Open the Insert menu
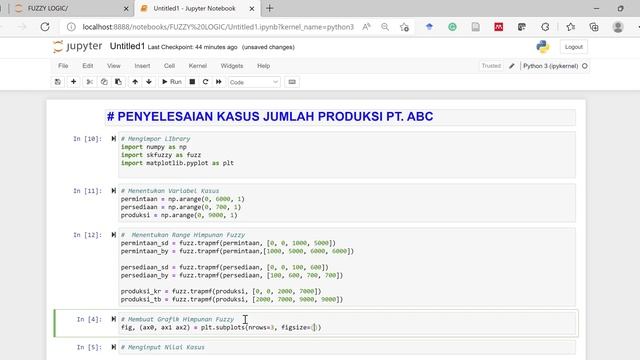This screenshot has height=360, width=640. point(142,66)
